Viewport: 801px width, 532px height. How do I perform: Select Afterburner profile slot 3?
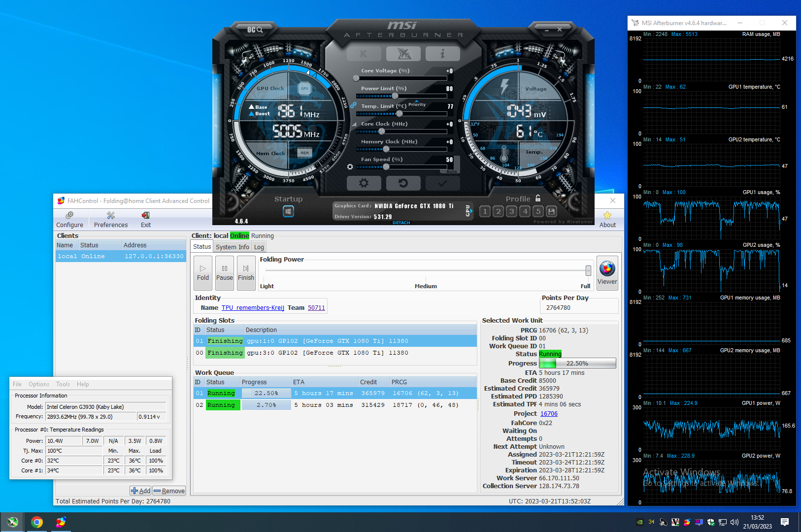point(511,211)
